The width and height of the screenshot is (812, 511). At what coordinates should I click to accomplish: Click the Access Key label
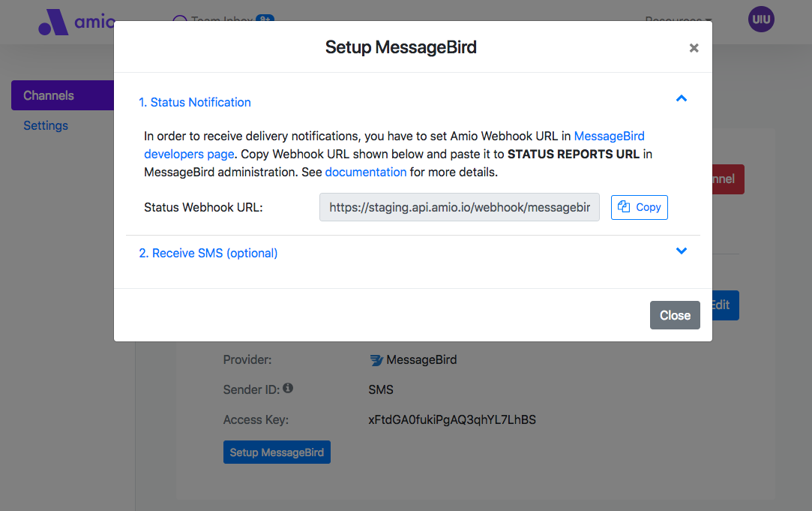[256, 419]
